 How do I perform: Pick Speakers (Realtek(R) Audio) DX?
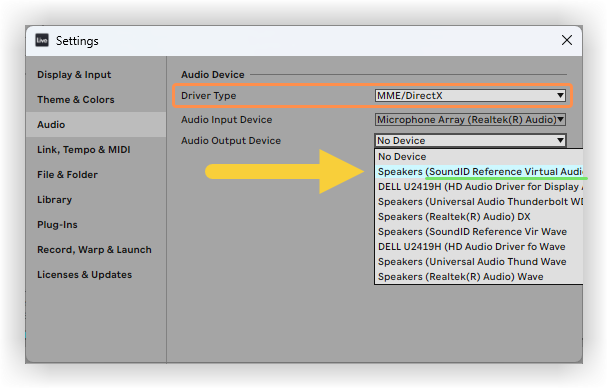pyautogui.click(x=479, y=217)
